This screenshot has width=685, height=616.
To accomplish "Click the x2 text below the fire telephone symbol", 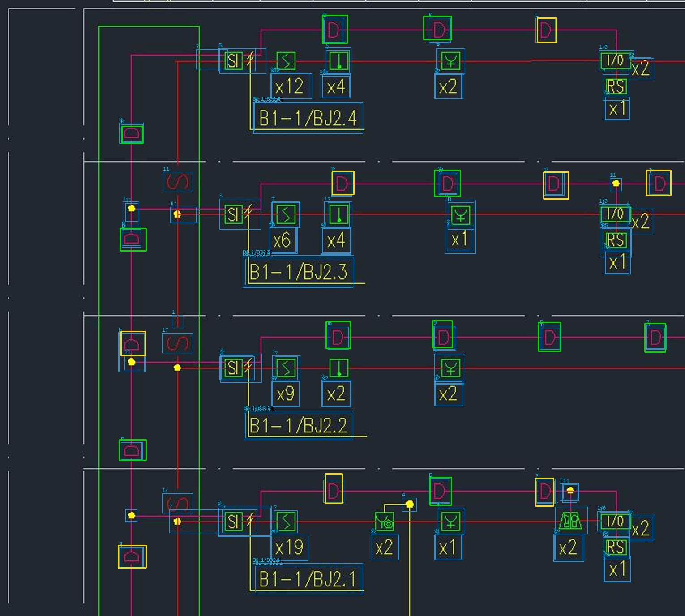I will pyautogui.click(x=384, y=547).
